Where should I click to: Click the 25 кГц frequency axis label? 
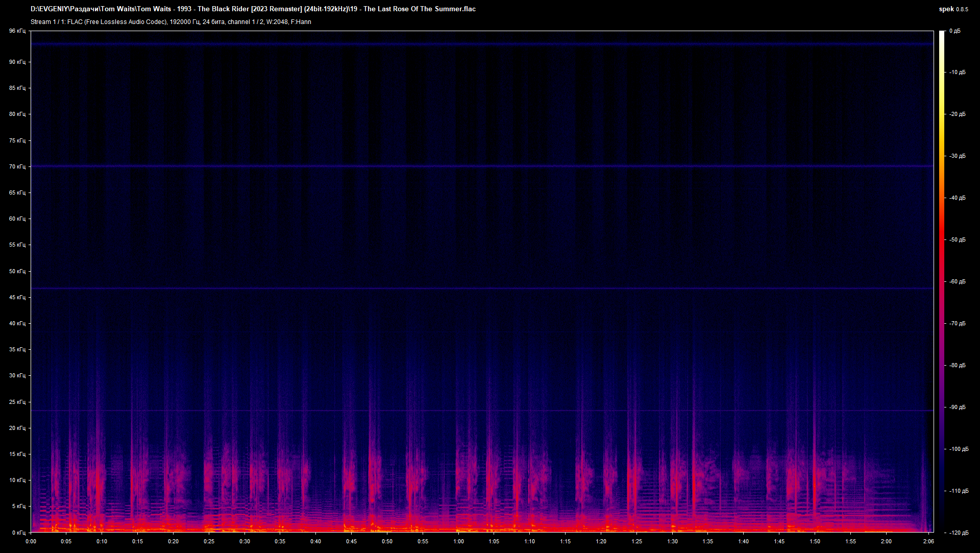coord(17,402)
